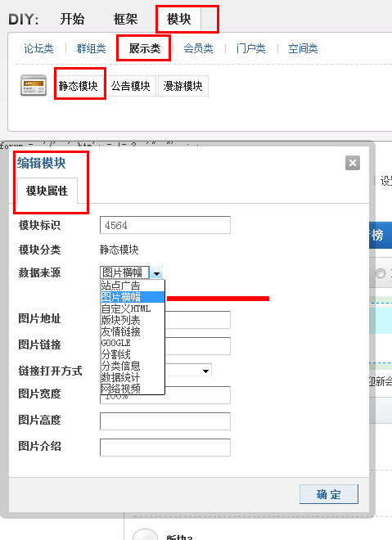Image resolution: width=392 pixels, height=540 pixels.
Task: Click the 图片链接 input field
Action: 198,346
